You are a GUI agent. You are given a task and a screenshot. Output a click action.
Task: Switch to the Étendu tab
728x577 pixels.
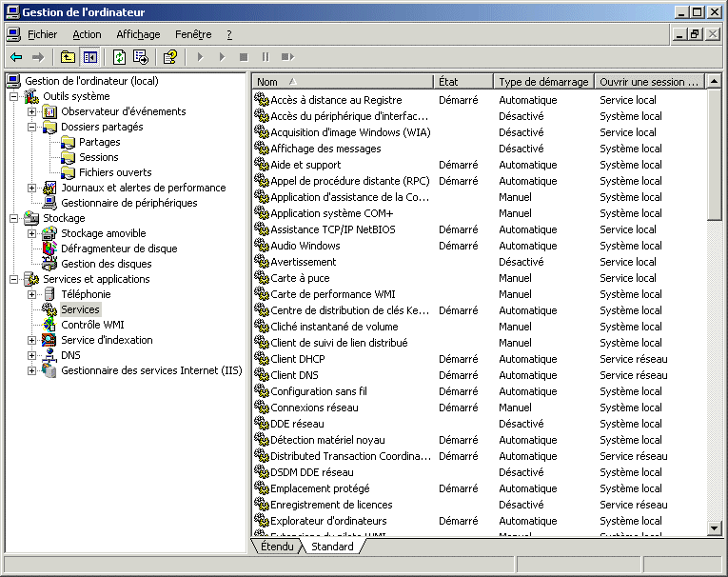tap(277, 547)
